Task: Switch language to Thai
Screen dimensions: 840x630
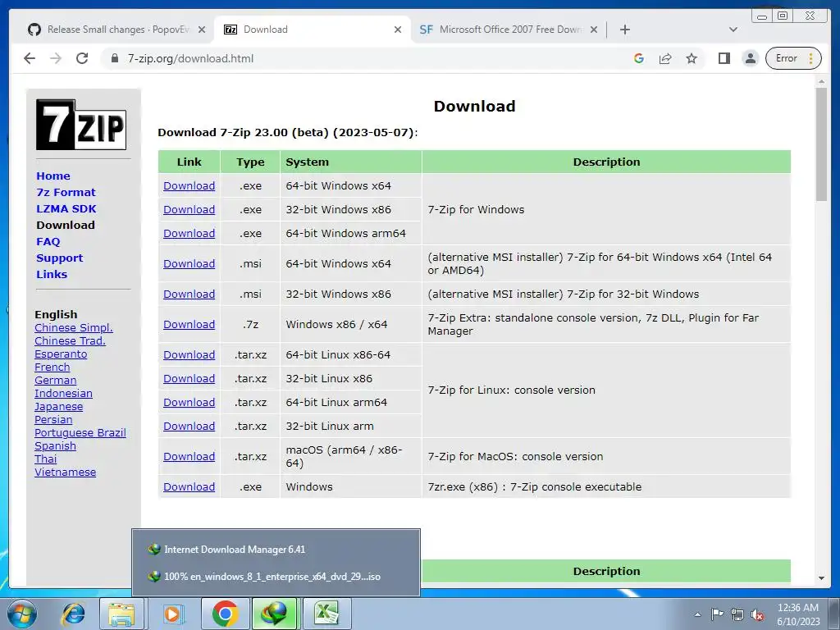Action: coord(46,459)
